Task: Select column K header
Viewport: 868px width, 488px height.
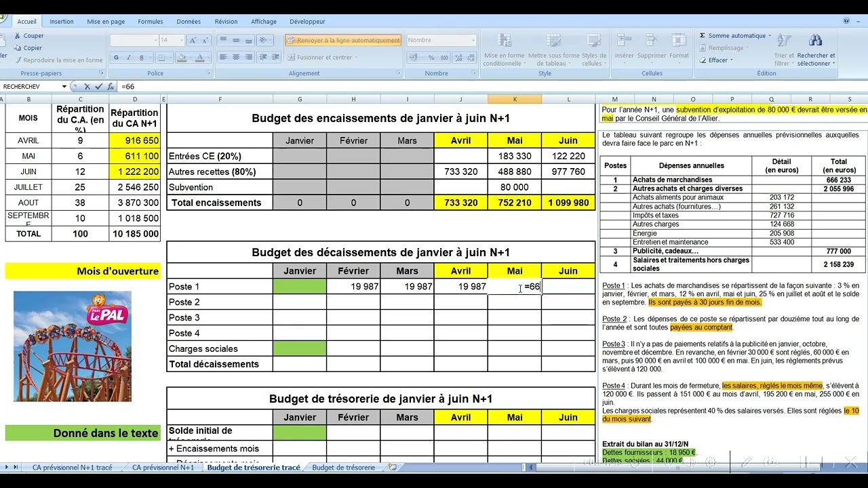Action: point(515,100)
